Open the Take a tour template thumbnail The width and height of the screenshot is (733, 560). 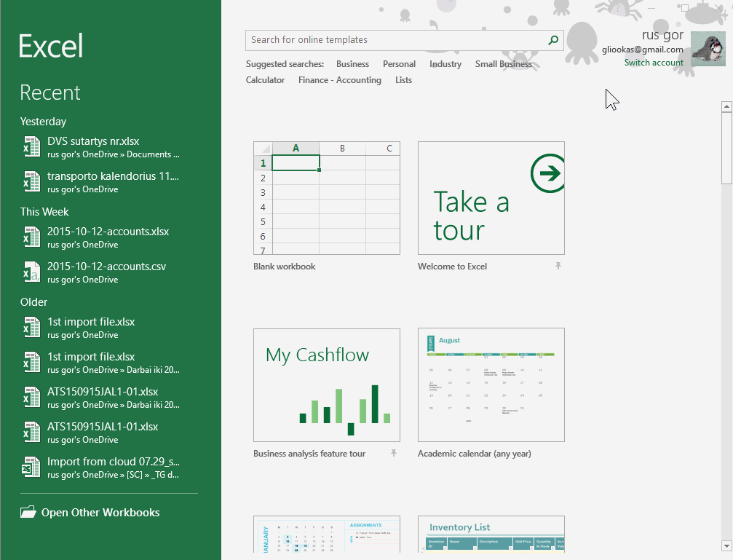point(491,198)
